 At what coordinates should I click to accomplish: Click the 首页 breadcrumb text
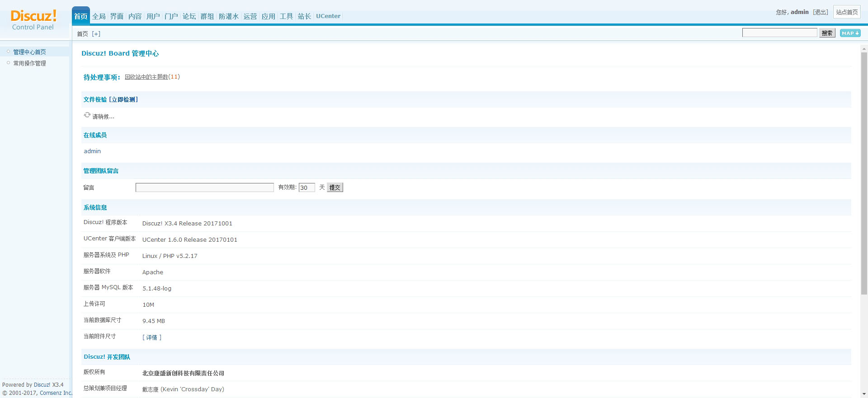[x=82, y=34]
